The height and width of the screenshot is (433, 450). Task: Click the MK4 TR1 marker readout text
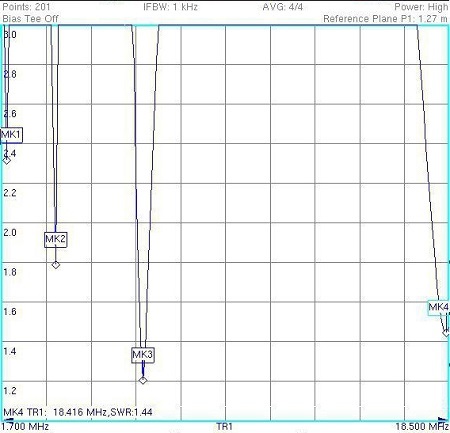[78, 412]
